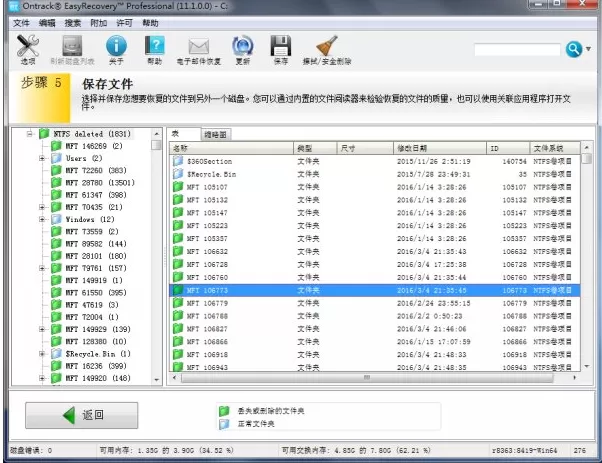The image size is (602, 463).
Task: Sort by the 名称 column header
Action: pos(232,148)
